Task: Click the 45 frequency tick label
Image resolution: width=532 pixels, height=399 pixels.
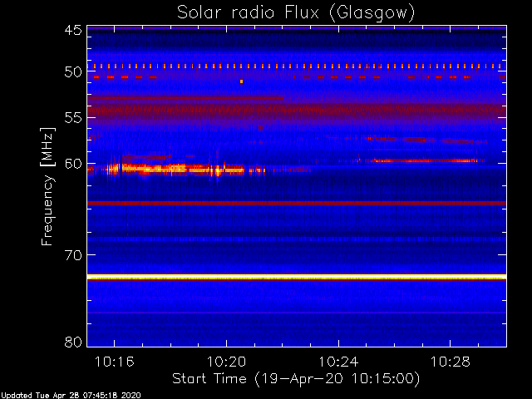Action: pos(73,30)
